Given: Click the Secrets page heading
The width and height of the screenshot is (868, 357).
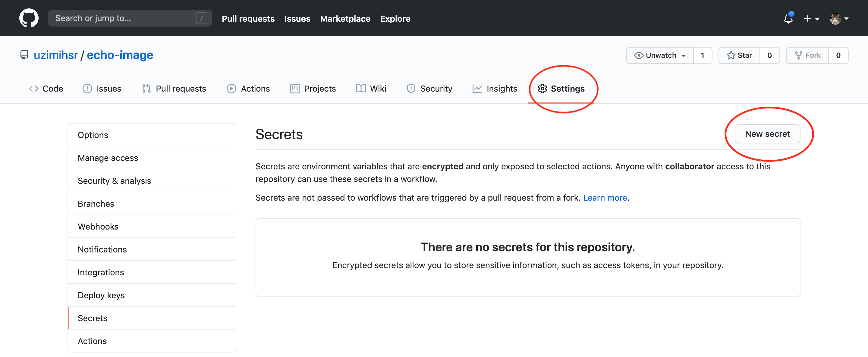Looking at the screenshot, I should pos(279,134).
